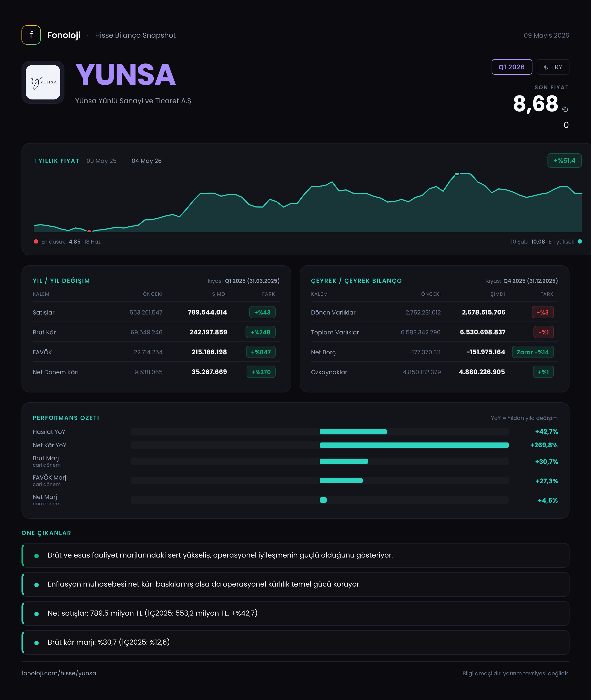
Task: Click the red En düşük legend dot
Action: [x=36, y=241]
